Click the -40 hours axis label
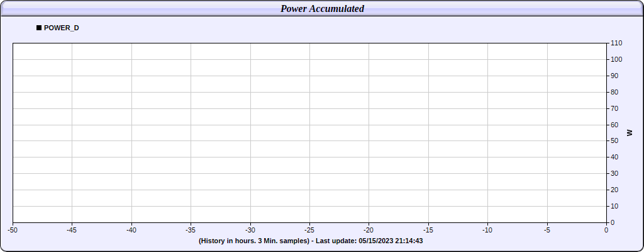 click(131, 230)
